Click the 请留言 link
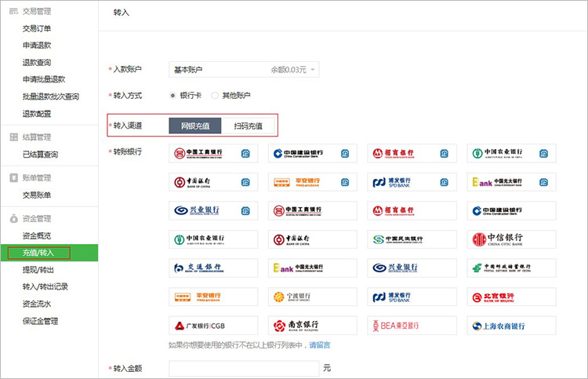Image resolution: width=588 pixels, height=379 pixels. click(320, 345)
